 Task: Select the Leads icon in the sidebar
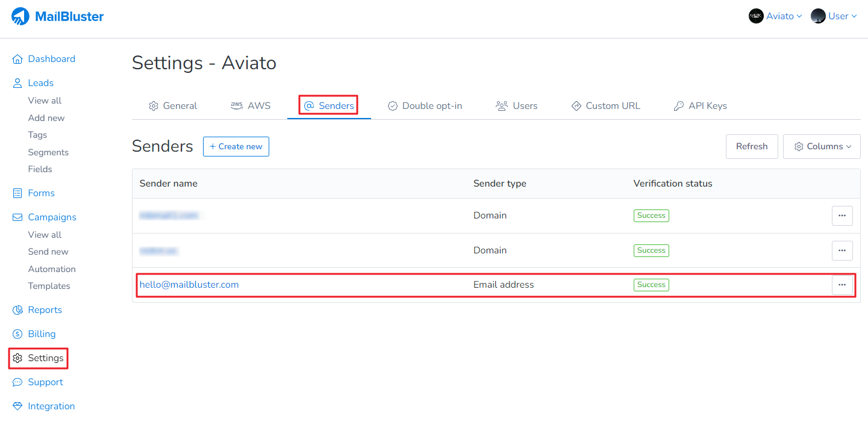tap(16, 82)
